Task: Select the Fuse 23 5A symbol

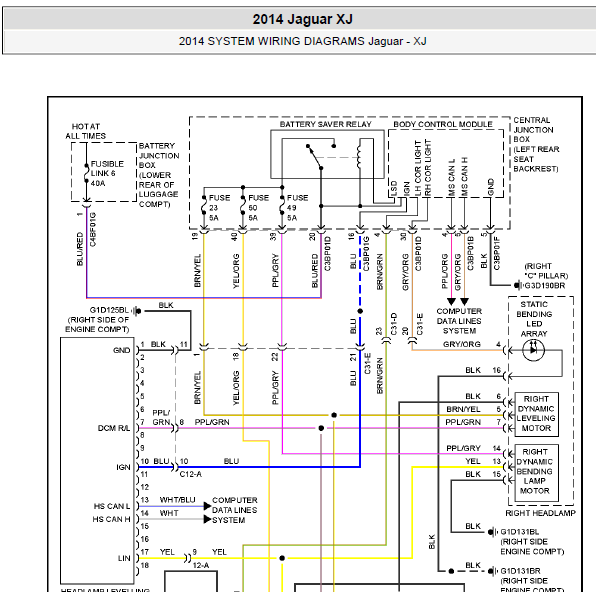Action: pyautogui.click(x=204, y=205)
